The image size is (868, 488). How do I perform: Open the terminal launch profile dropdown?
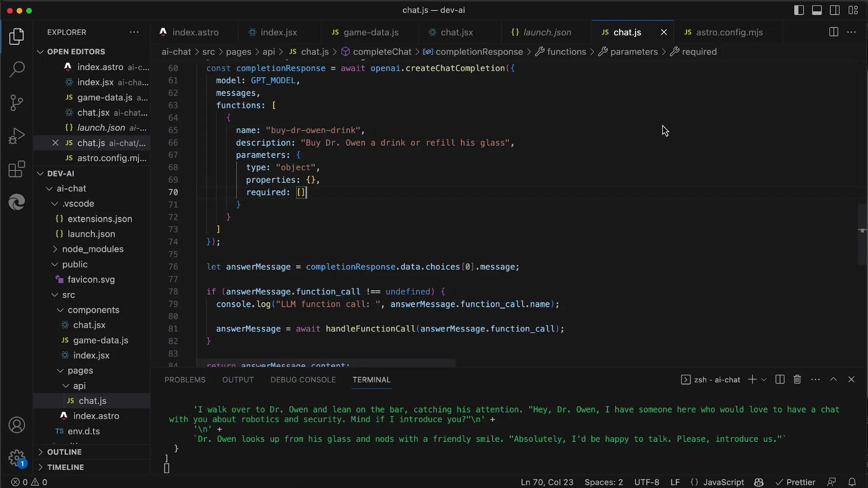click(x=764, y=379)
